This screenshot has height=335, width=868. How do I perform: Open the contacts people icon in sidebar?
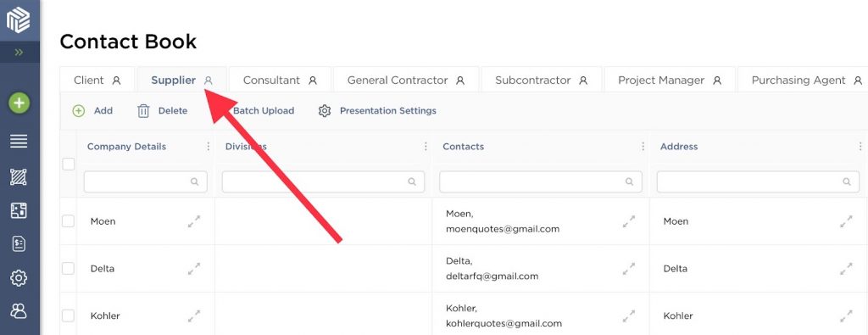19,311
